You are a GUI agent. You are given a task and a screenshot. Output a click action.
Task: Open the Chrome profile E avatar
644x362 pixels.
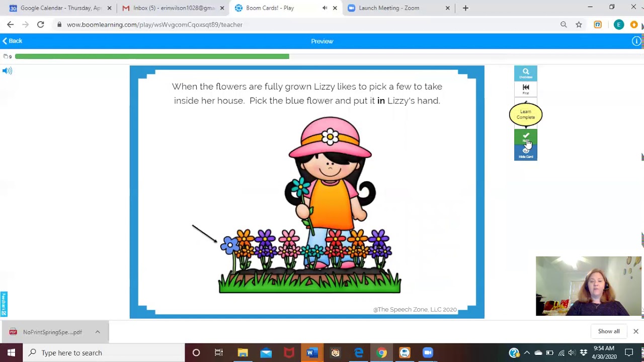point(619,25)
